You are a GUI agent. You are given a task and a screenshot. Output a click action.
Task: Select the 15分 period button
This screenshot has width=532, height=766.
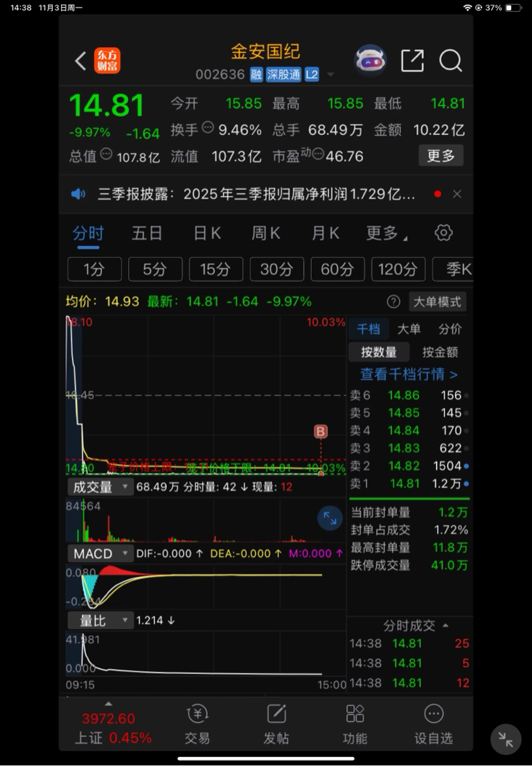pos(216,269)
